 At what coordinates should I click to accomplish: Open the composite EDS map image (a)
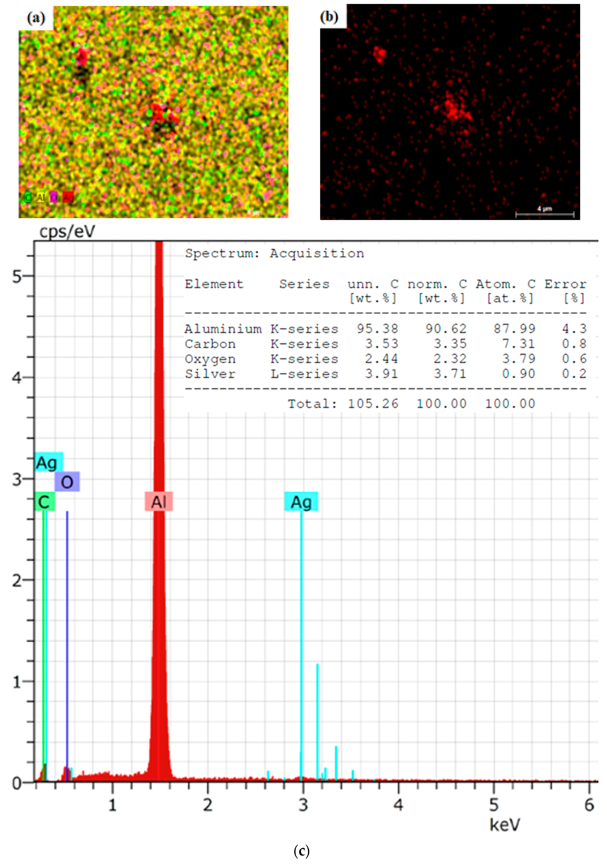154,112
